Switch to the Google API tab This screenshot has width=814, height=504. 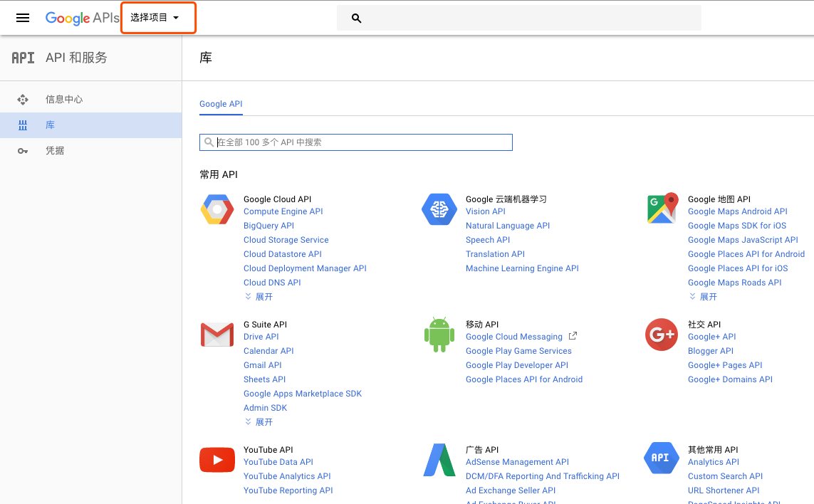[x=221, y=104]
